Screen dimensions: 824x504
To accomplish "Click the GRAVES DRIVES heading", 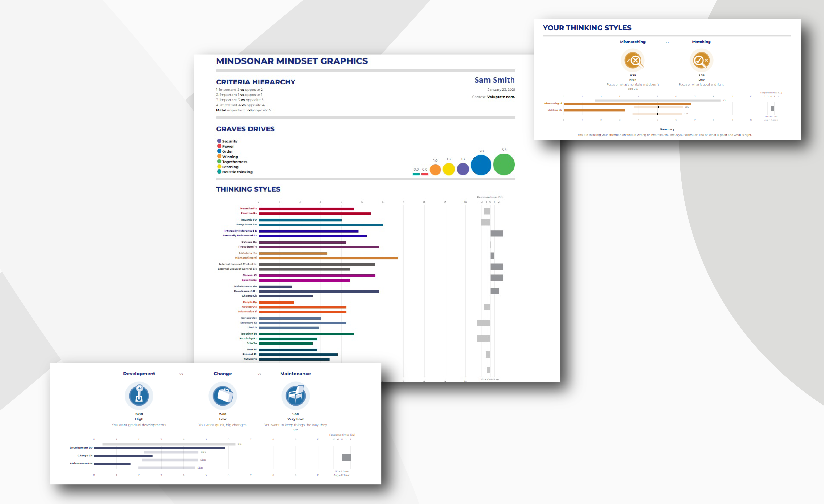I will pyautogui.click(x=245, y=129).
